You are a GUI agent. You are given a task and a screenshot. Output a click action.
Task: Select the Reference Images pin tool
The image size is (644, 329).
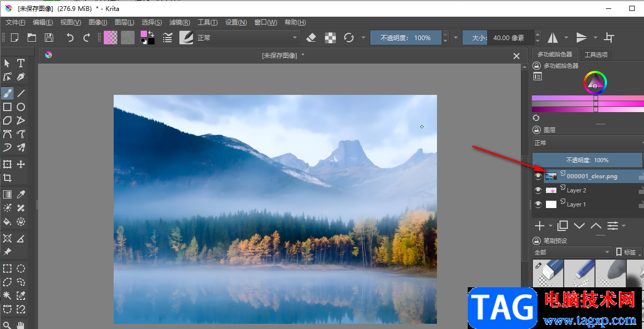(x=7, y=252)
